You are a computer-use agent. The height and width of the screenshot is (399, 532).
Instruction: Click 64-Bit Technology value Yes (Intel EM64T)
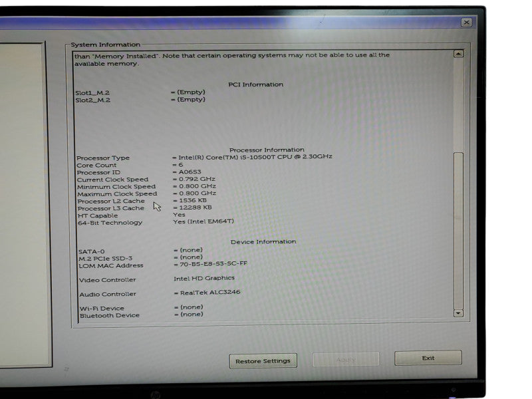click(x=203, y=221)
